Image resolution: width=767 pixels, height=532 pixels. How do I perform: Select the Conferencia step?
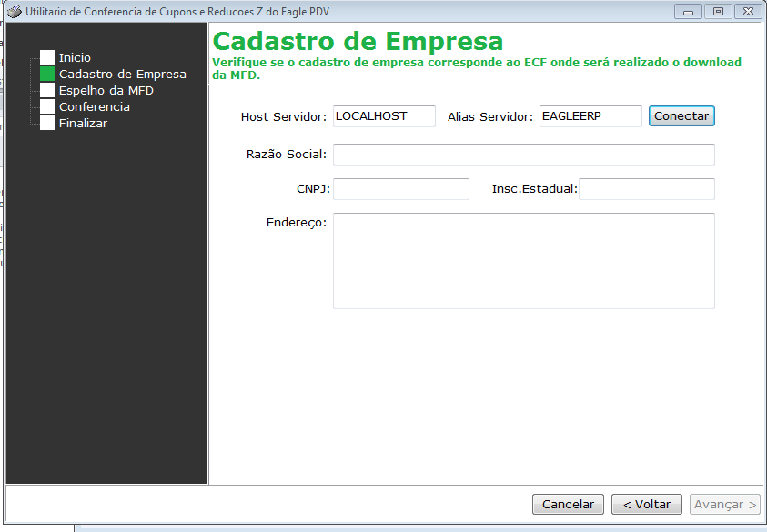(95, 107)
